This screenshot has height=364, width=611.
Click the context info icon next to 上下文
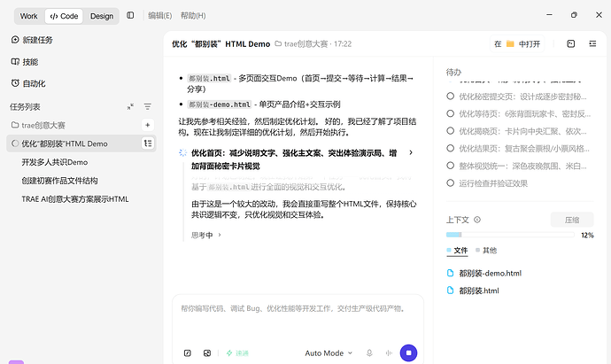[477, 220]
